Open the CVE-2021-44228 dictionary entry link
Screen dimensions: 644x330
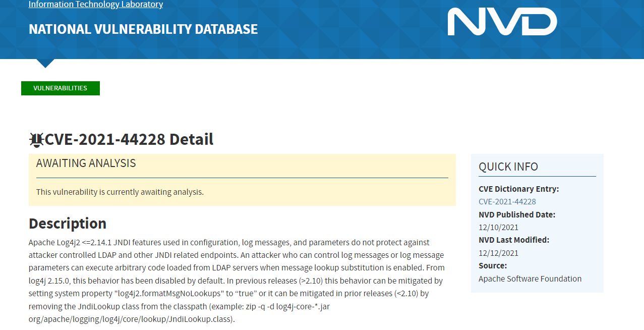click(x=507, y=202)
